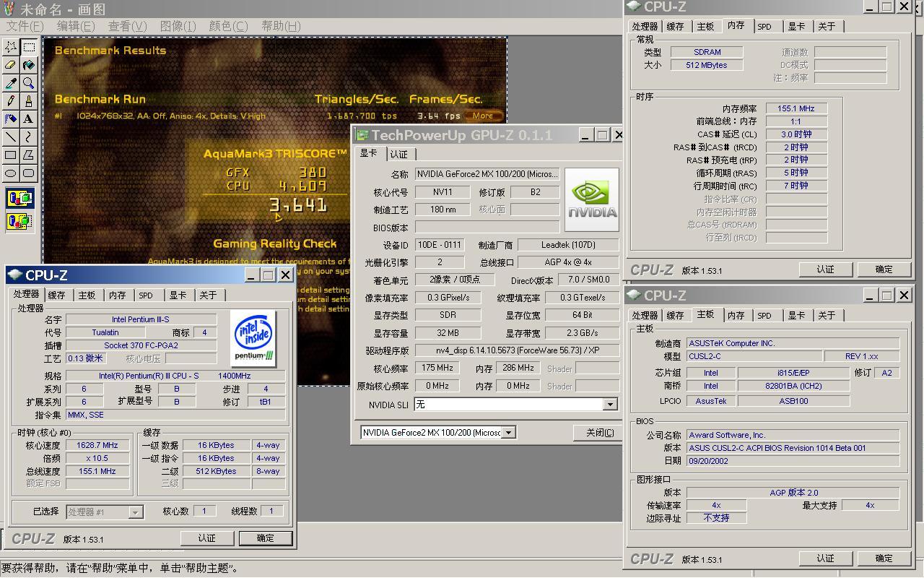The width and height of the screenshot is (924, 578).
Task: Switch to 缓存 tab in CPU-Z processor window
Action: point(56,295)
